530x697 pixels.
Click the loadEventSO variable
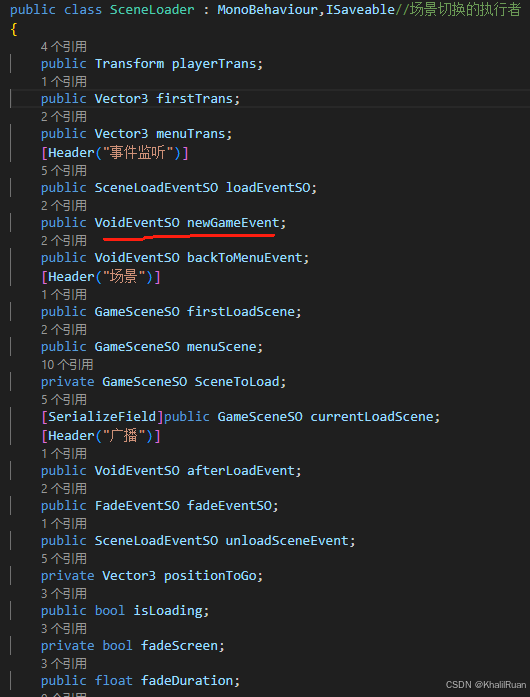tap(268, 188)
